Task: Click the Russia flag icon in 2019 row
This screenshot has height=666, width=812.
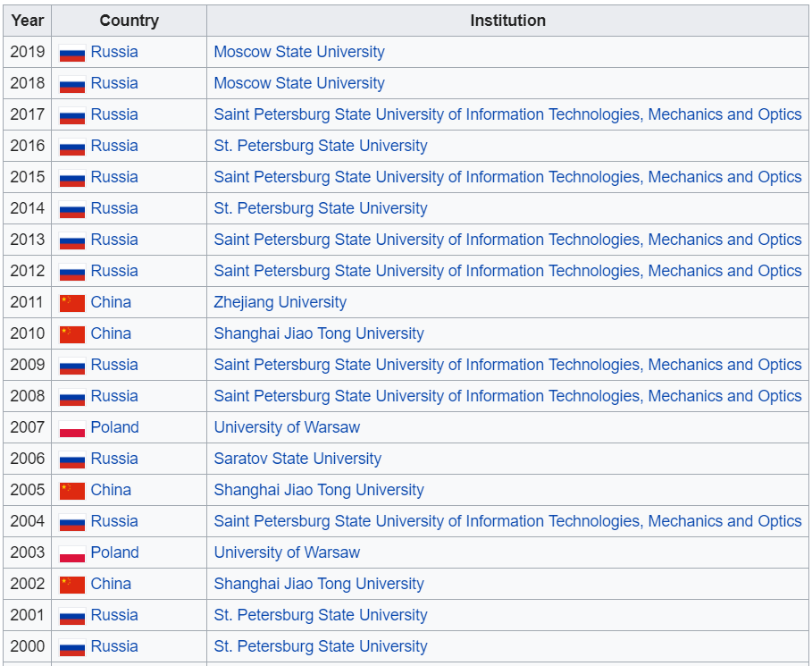Action: tap(72, 53)
